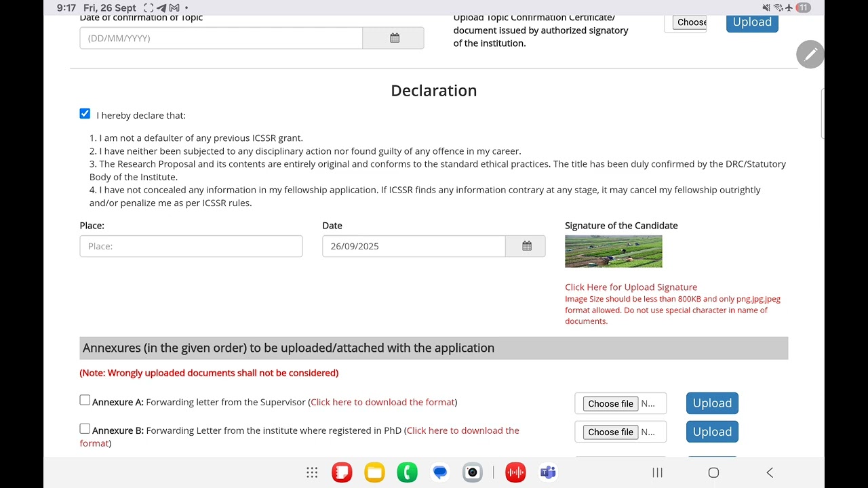Click 'Click Here for Upload Signature' link
The image size is (868, 488).
631,287
